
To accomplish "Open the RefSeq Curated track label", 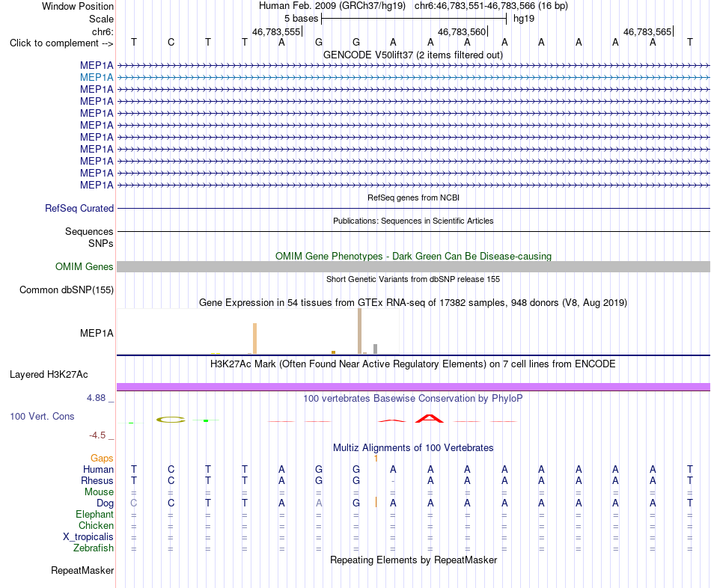I will (79, 209).
